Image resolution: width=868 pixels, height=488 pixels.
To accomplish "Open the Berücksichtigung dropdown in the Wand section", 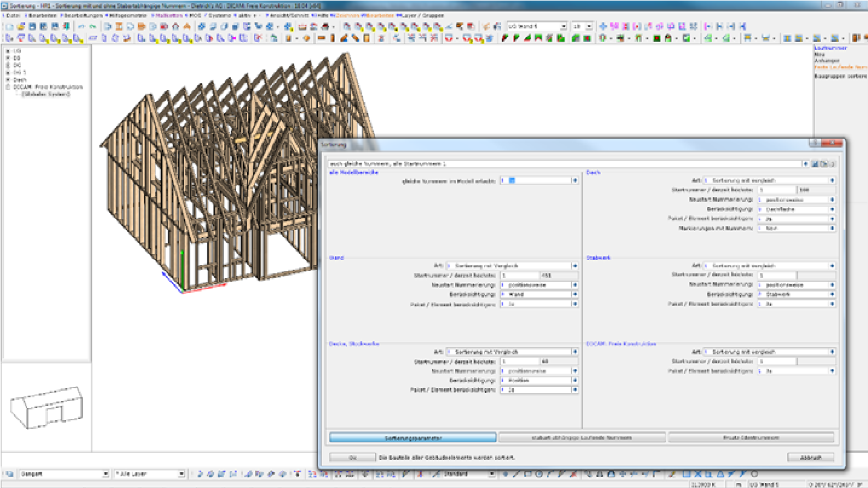I will (575, 294).
